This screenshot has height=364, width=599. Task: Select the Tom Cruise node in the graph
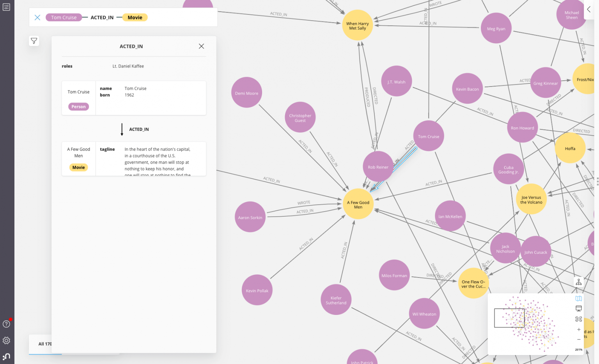[x=428, y=136]
